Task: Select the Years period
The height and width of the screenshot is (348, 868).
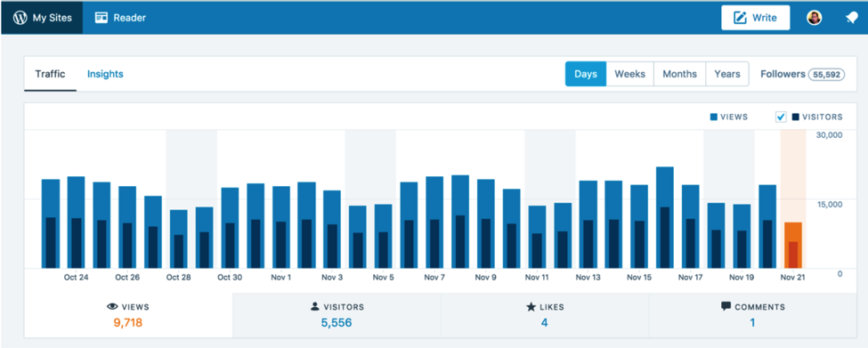Action: coord(727,74)
